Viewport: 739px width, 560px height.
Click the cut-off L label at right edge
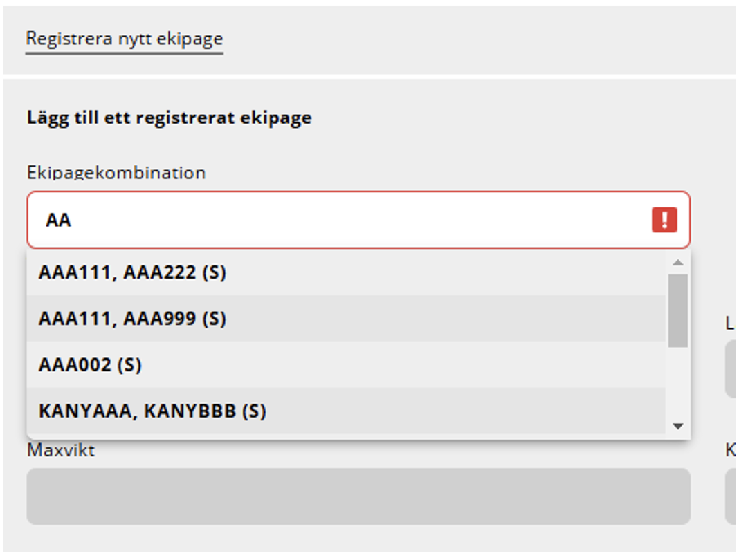tap(729, 323)
